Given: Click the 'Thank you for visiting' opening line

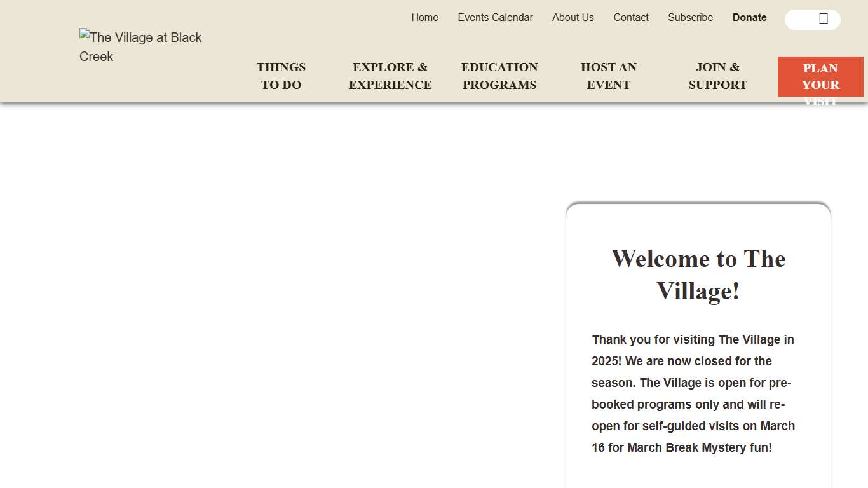Looking at the screenshot, I should pos(693,340).
